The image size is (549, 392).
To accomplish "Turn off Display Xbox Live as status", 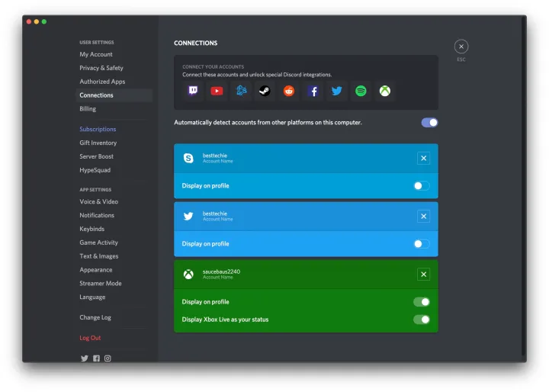I will (x=422, y=320).
